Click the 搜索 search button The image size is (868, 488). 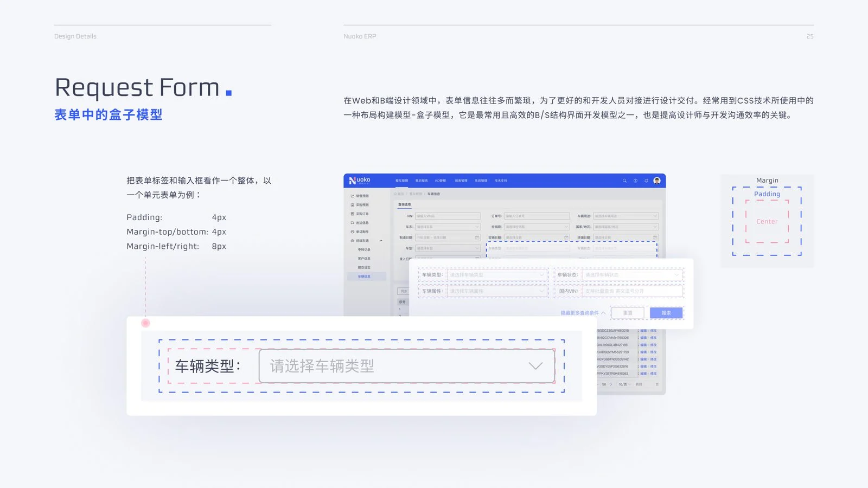click(x=666, y=313)
